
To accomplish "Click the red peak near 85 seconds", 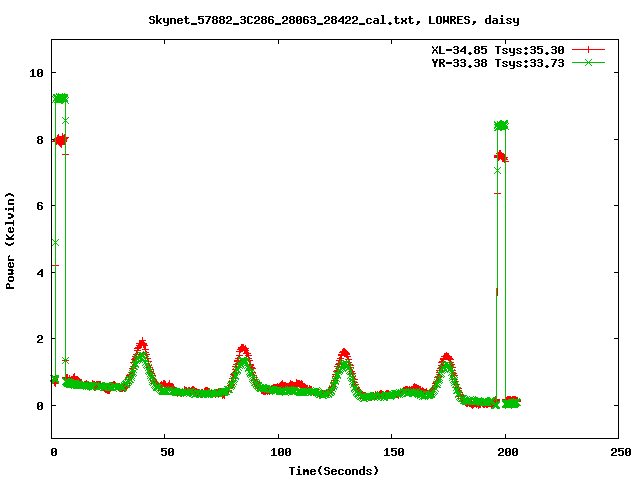I will pos(243,349).
